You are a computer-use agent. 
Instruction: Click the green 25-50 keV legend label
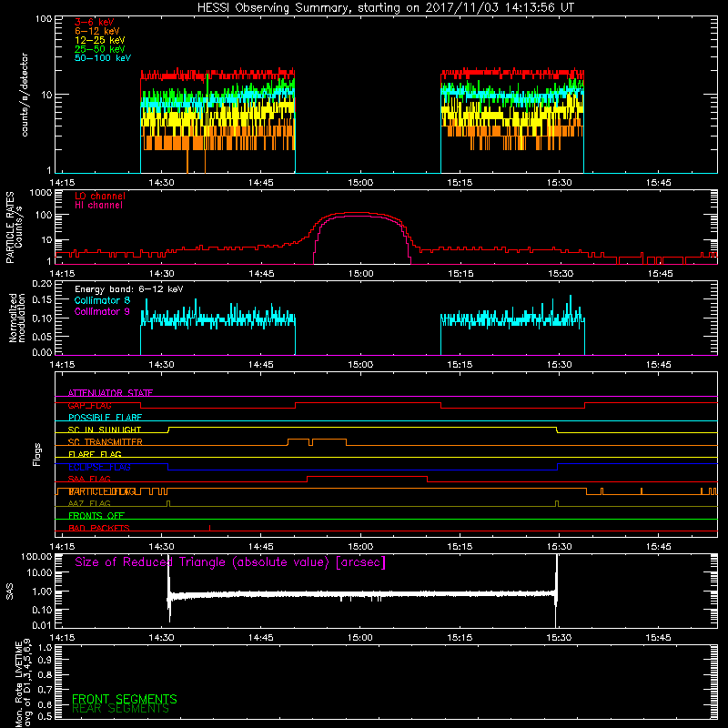(x=100, y=49)
